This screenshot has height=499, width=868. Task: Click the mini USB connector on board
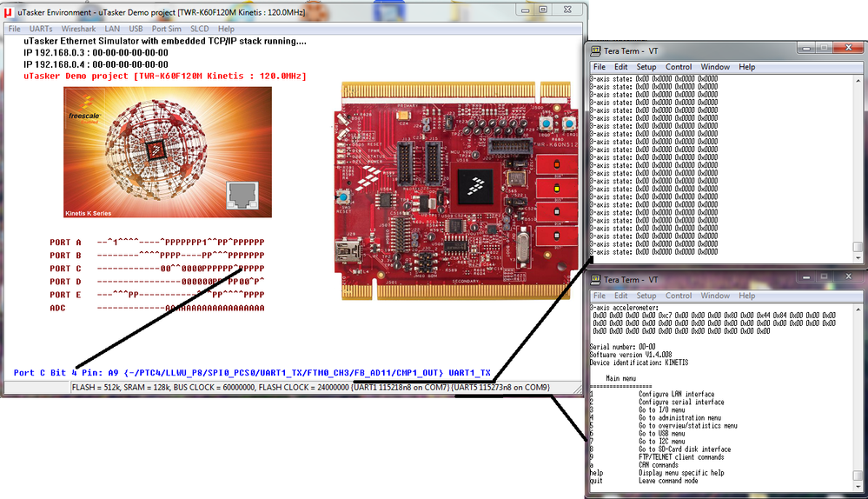348,252
